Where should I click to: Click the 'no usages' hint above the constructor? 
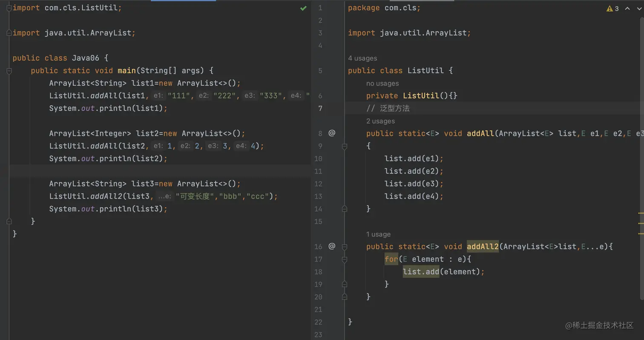pos(382,84)
